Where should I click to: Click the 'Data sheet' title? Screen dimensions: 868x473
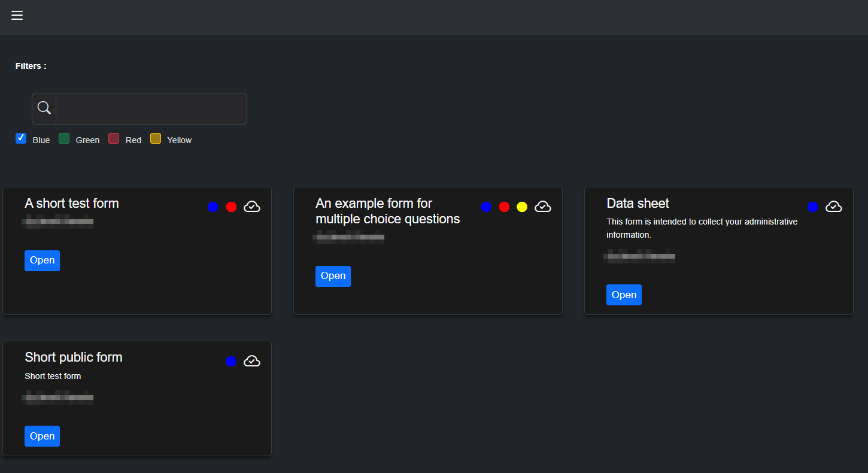pos(638,204)
